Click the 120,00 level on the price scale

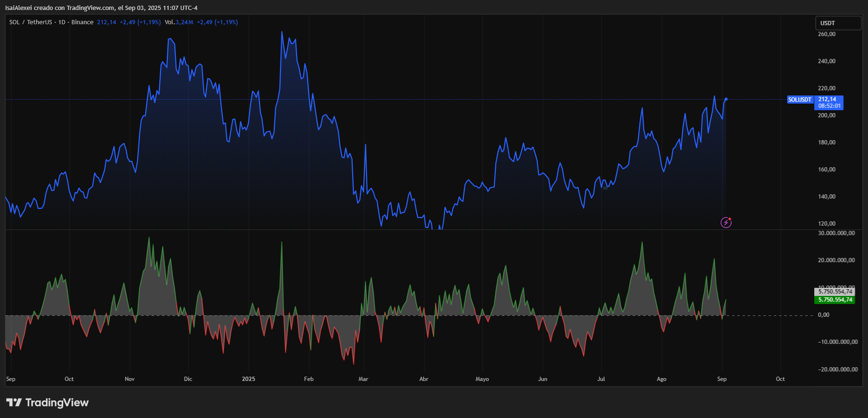(827, 224)
